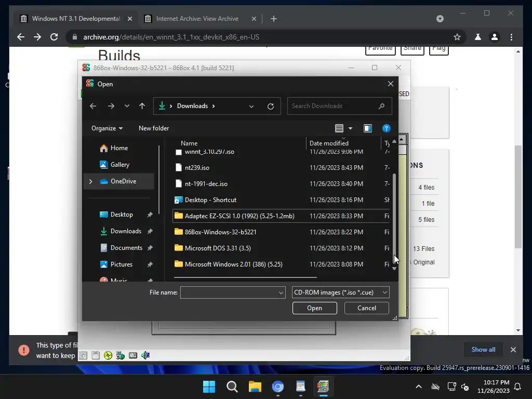Viewport: 532px width, 399px height.
Task: Expand the File name history dropdown
Action: 281,292
